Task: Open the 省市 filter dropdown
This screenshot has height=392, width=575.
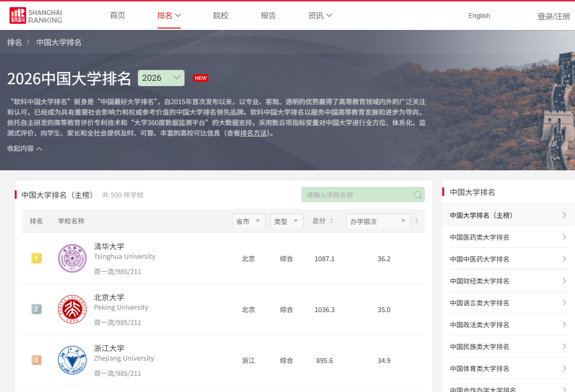Action: tap(248, 221)
